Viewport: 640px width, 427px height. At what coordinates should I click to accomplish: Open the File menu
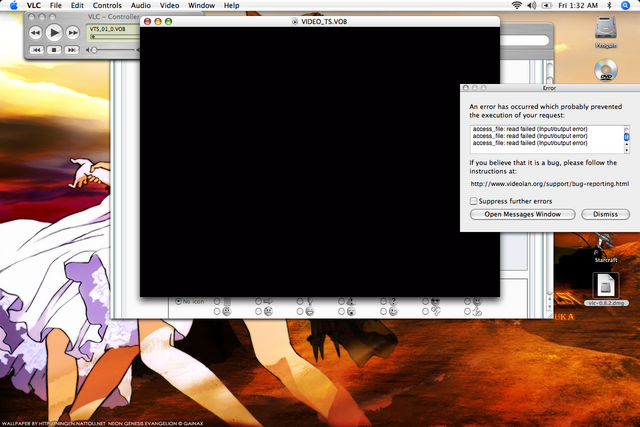click(x=56, y=5)
